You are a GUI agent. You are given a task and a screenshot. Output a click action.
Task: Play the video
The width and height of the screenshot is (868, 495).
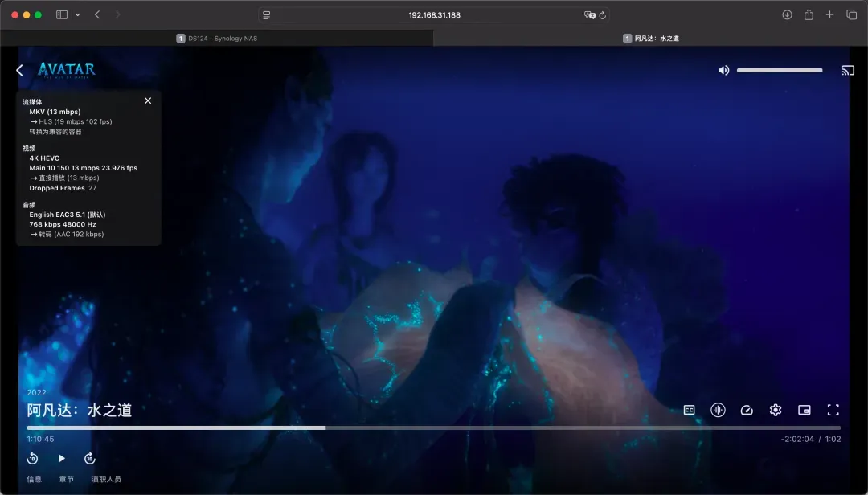click(61, 459)
